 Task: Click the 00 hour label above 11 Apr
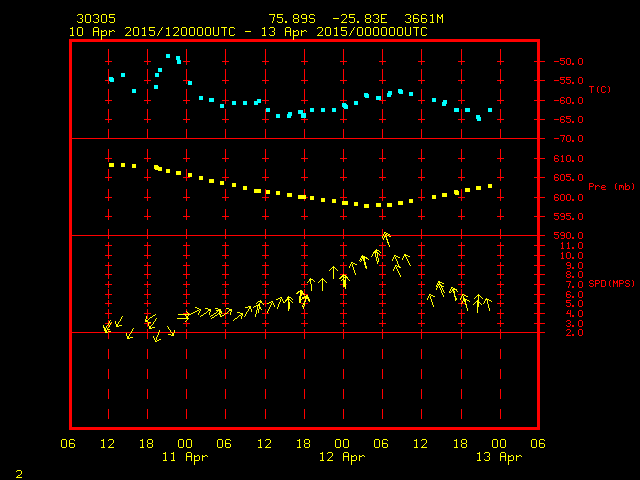point(185,444)
